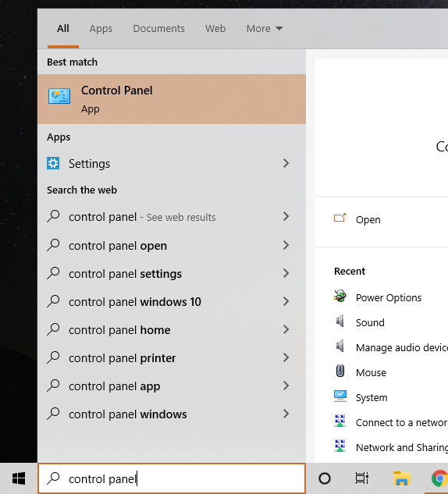Expand the 'control panel home' arrow
The image size is (448, 494).
coord(286,329)
